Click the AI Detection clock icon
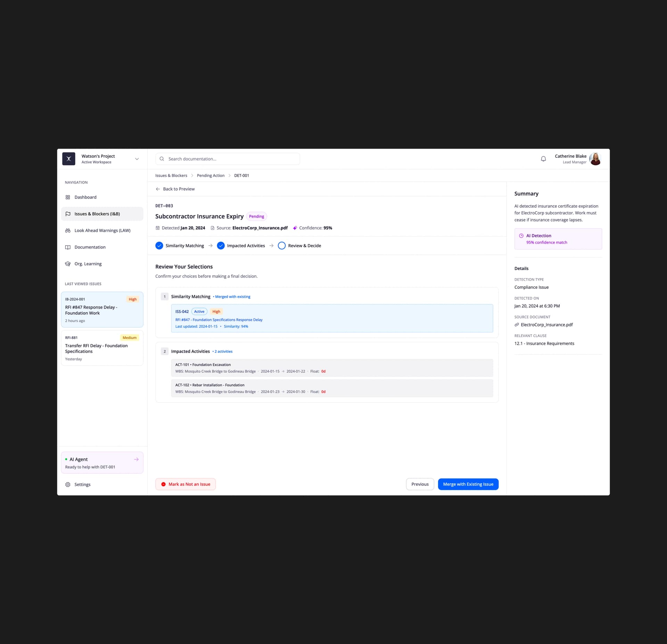The width and height of the screenshot is (667, 644). point(521,236)
